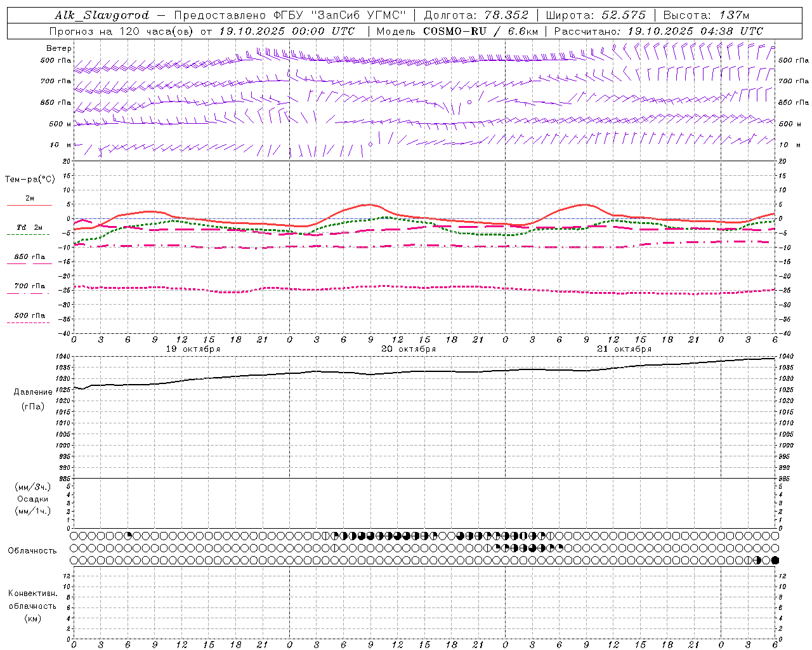This screenshot has height=650, width=812.
Task: Click the latitude value Широта: 52.575
Action: coord(596,15)
